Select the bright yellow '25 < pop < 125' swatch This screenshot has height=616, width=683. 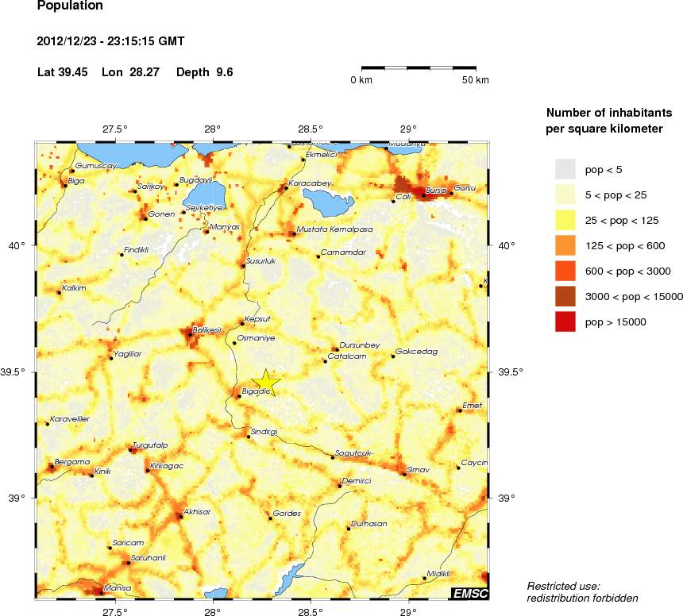(565, 220)
